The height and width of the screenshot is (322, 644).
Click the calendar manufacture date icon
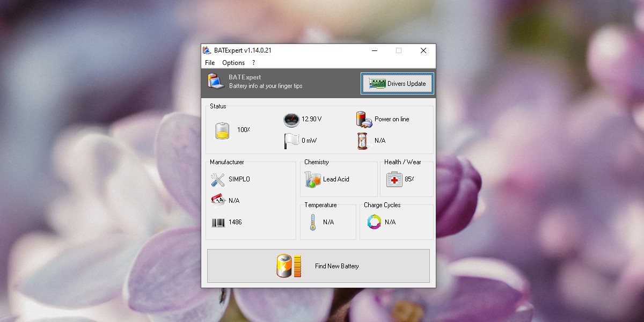218,200
